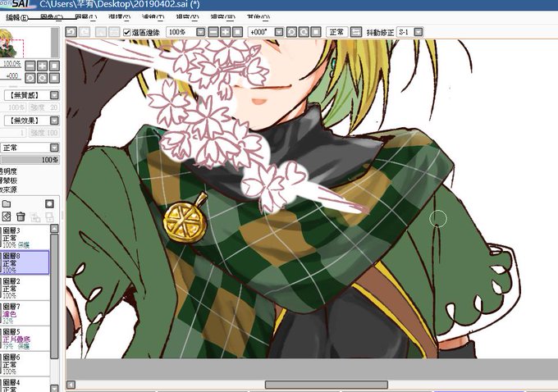Image resolution: width=558 pixels, height=392 pixels.
Task: Rotate canvas counterclockwise from the toolbar
Action: (x=291, y=32)
